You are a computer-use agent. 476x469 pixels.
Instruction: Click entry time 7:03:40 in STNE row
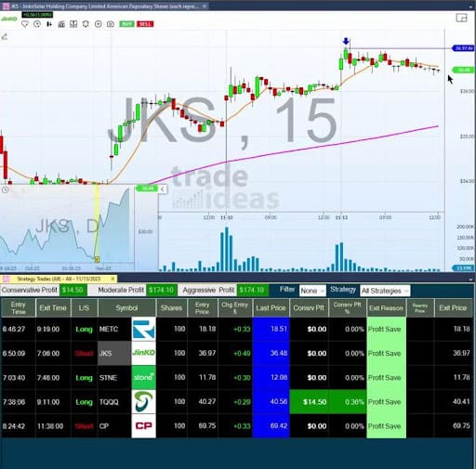tap(18, 378)
